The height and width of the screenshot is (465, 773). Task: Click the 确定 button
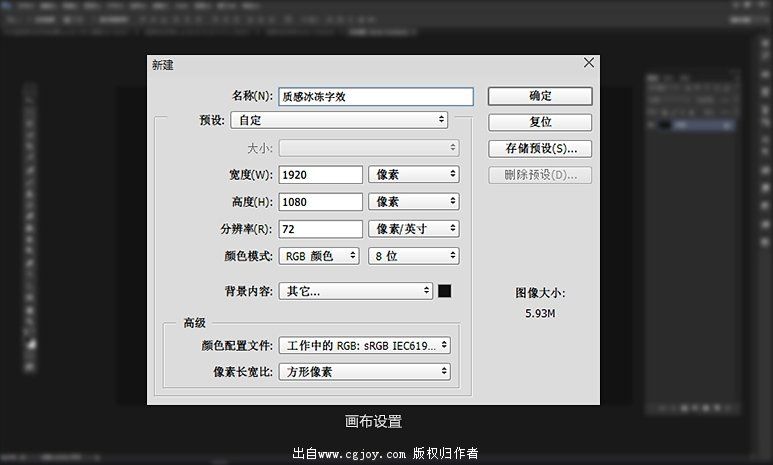[x=540, y=96]
